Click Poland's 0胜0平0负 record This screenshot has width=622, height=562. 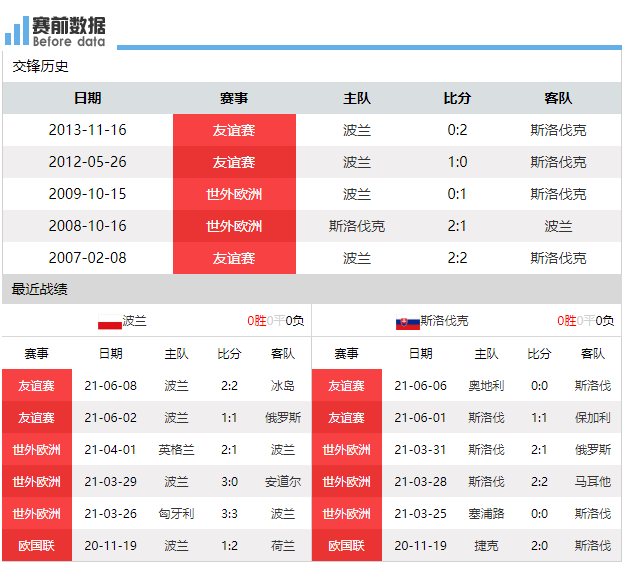pos(276,320)
